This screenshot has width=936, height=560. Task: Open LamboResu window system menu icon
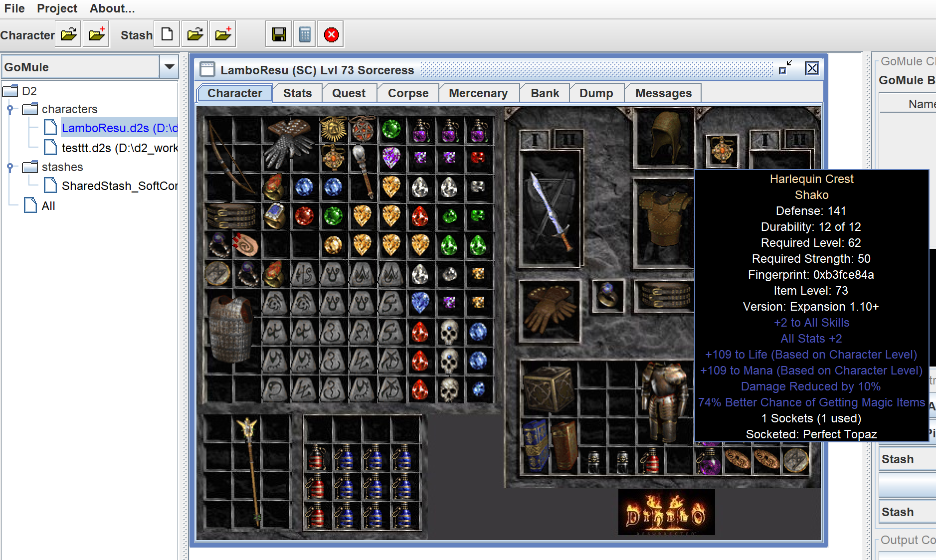coord(207,69)
